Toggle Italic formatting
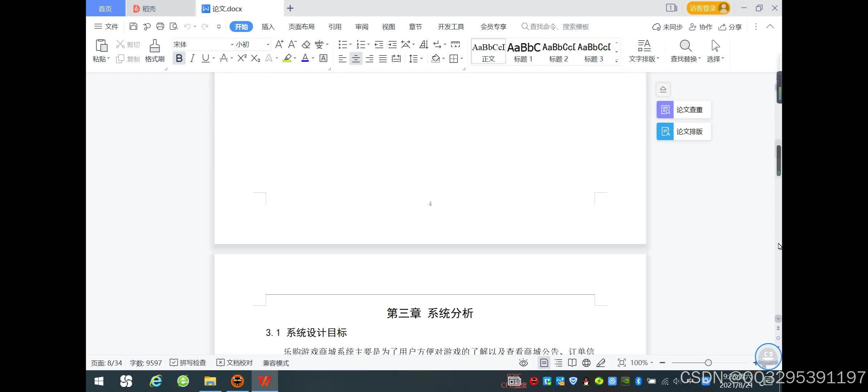The image size is (868, 392). (x=192, y=58)
